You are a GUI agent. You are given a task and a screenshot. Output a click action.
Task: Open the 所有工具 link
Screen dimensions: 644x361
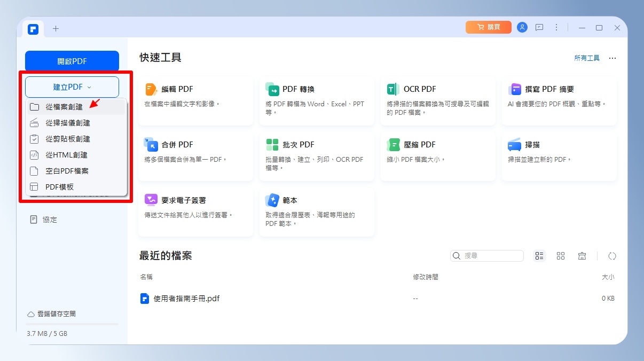coord(587,58)
